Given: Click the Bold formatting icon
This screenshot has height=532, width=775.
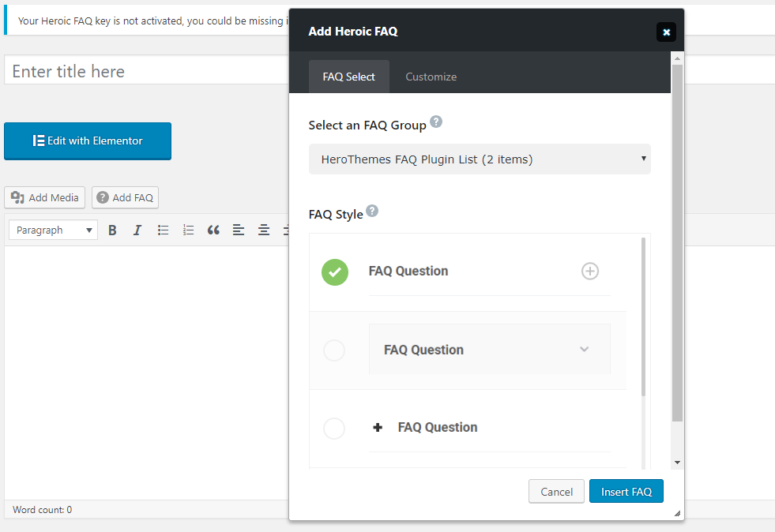Looking at the screenshot, I should (x=112, y=230).
